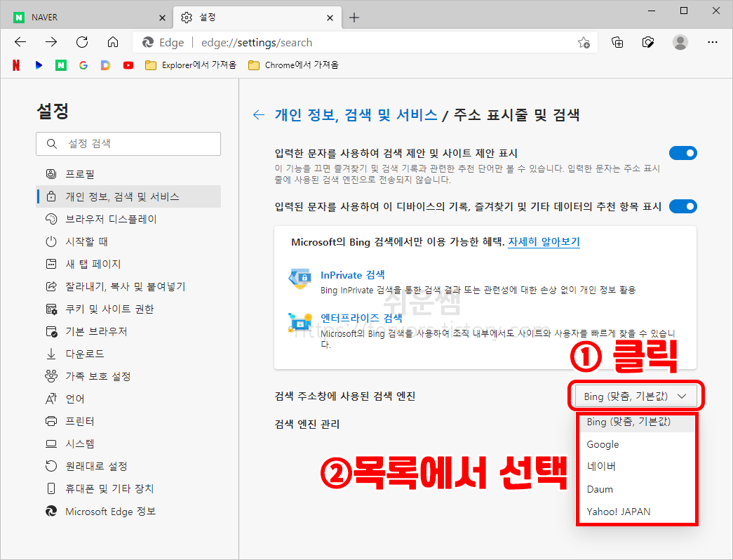This screenshot has width=733, height=560.
Task: Open the 'Chrome에서 가져옴' bookmarks folder
Action: 293,65
